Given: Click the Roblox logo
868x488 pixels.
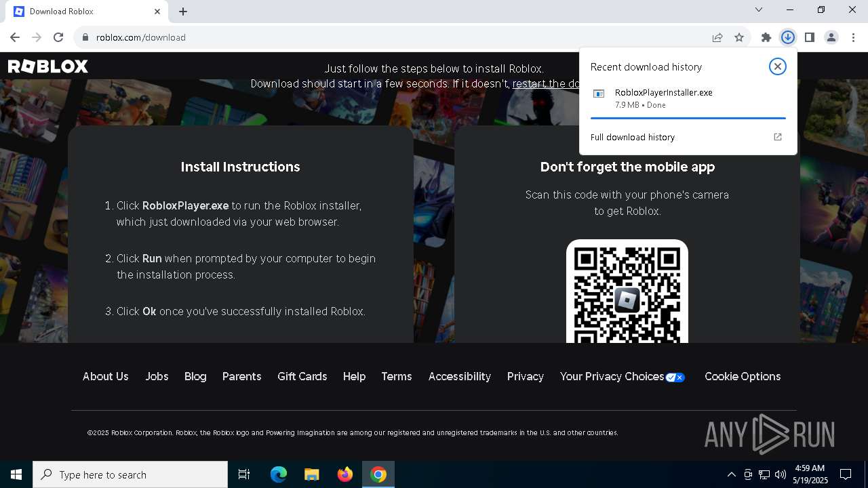Looking at the screenshot, I should [x=48, y=66].
